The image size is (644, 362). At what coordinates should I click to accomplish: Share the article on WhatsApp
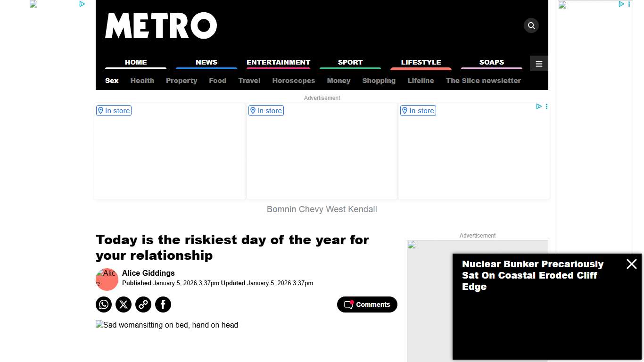tap(103, 304)
